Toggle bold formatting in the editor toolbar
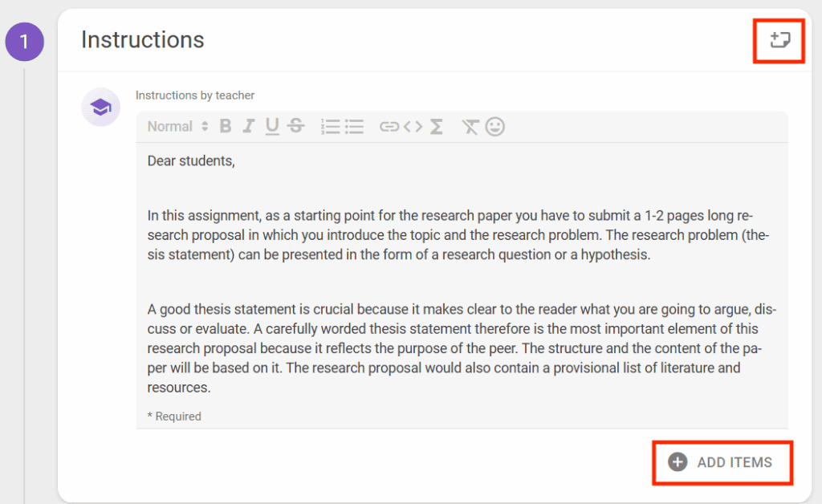The image size is (822, 504). point(226,126)
